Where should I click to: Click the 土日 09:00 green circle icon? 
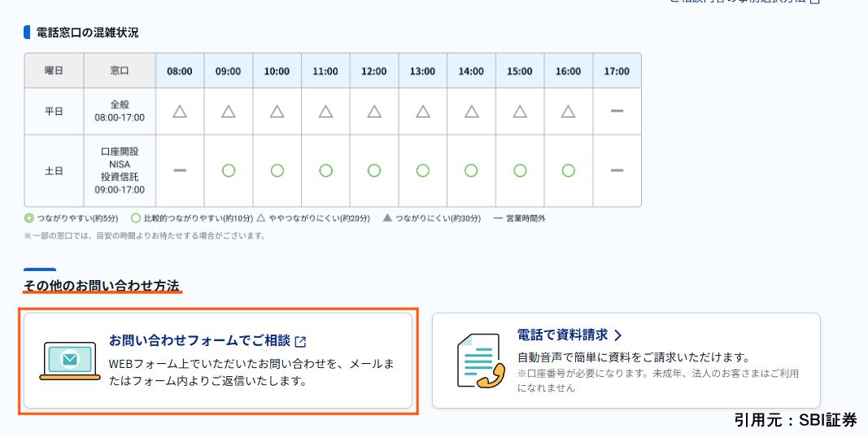tap(229, 170)
